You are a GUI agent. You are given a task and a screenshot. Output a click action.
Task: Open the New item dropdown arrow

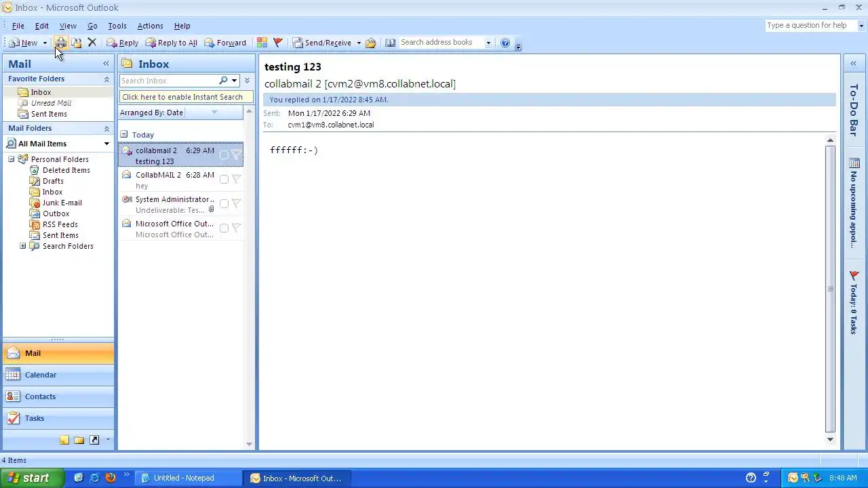(45, 43)
